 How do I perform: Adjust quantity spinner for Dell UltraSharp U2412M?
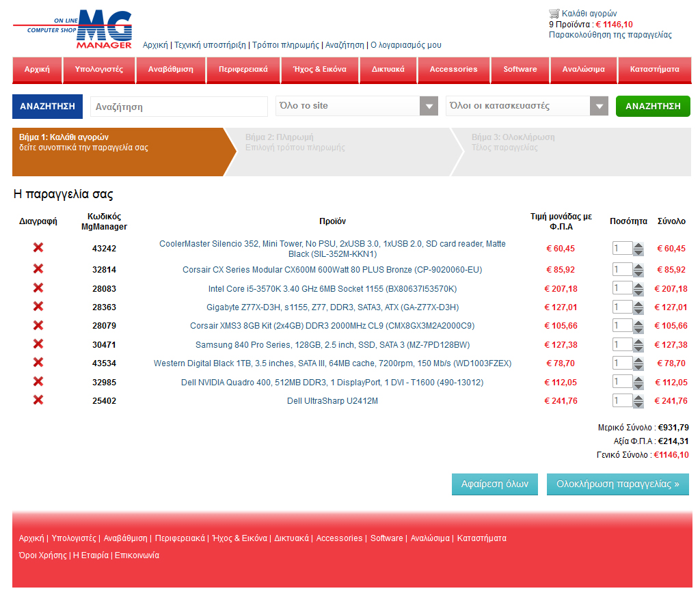(x=638, y=401)
